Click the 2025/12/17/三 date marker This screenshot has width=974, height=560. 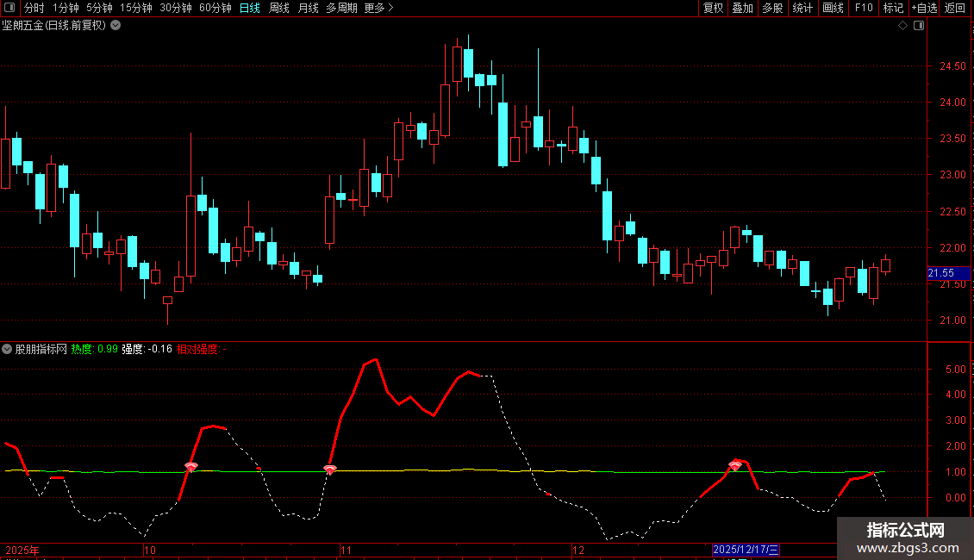tap(746, 550)
